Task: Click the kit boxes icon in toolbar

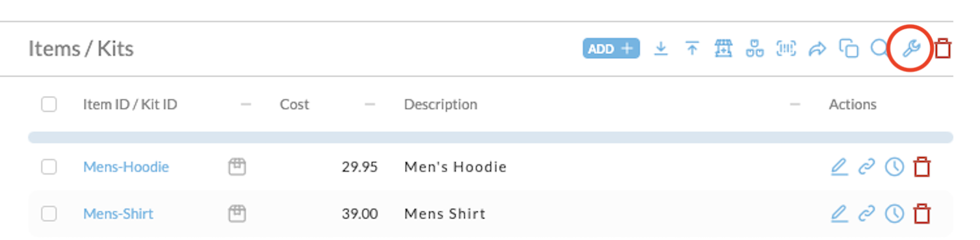Action: tap(754, 49)
